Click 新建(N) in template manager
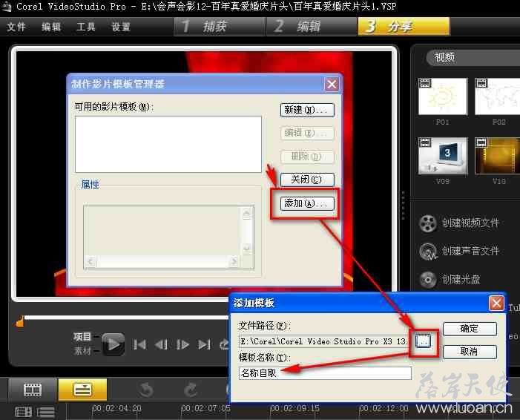The image size is (520, 420). (x=307, y=110)
